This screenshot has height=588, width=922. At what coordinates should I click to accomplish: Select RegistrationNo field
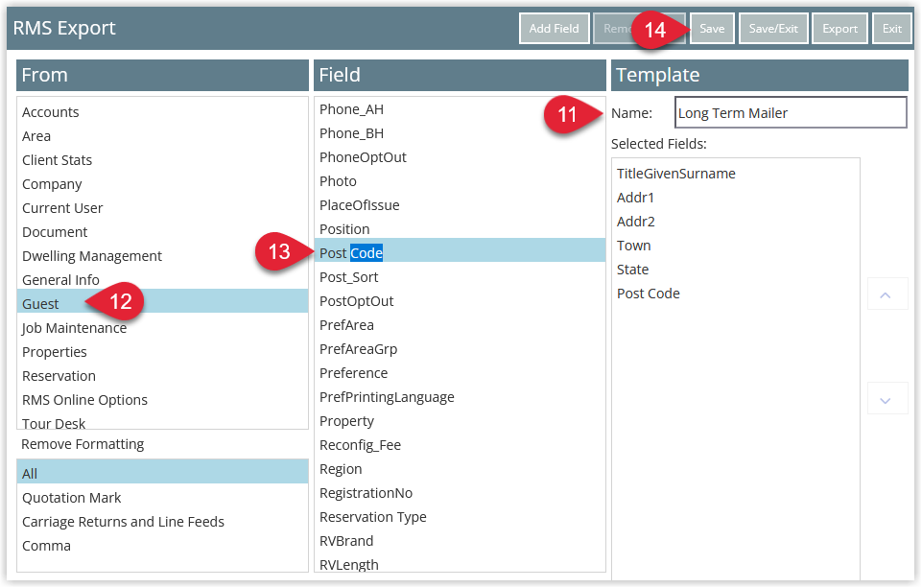[x=460, y=493]
